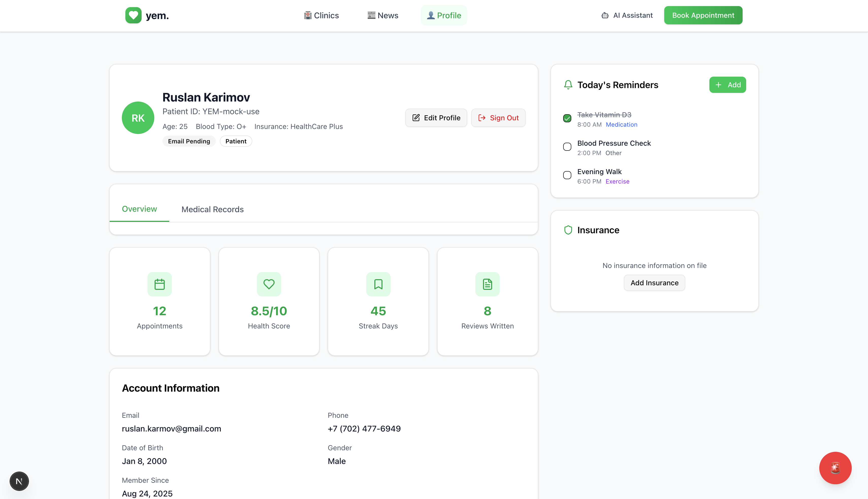Mark Evening Walk reminder as done

pos(567,175)
